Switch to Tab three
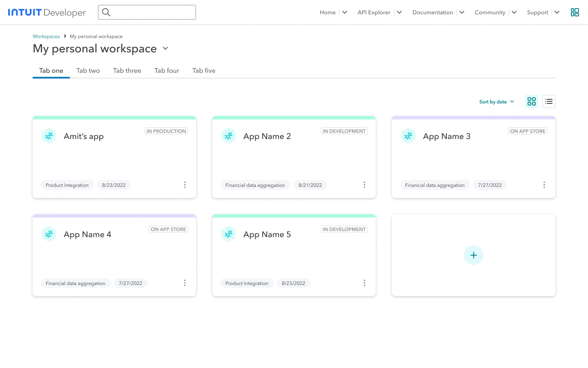The width and height of the screenshot is (588, 368). [x=127, y=71]
